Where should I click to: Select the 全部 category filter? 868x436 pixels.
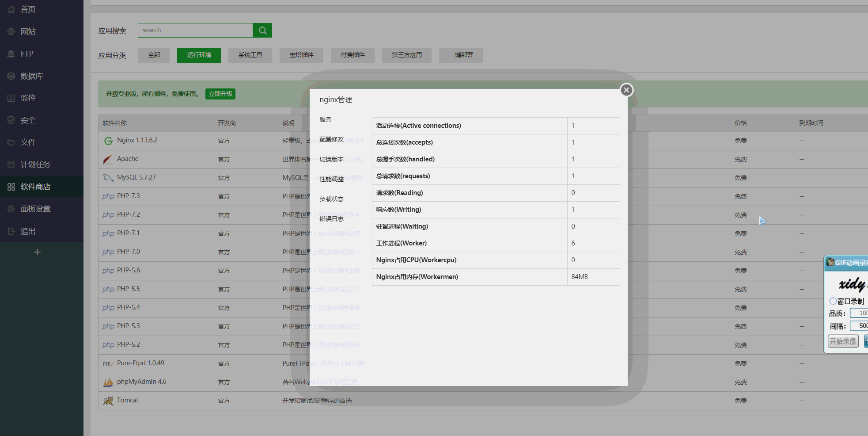pyautogui.click(x=154, y=55)
